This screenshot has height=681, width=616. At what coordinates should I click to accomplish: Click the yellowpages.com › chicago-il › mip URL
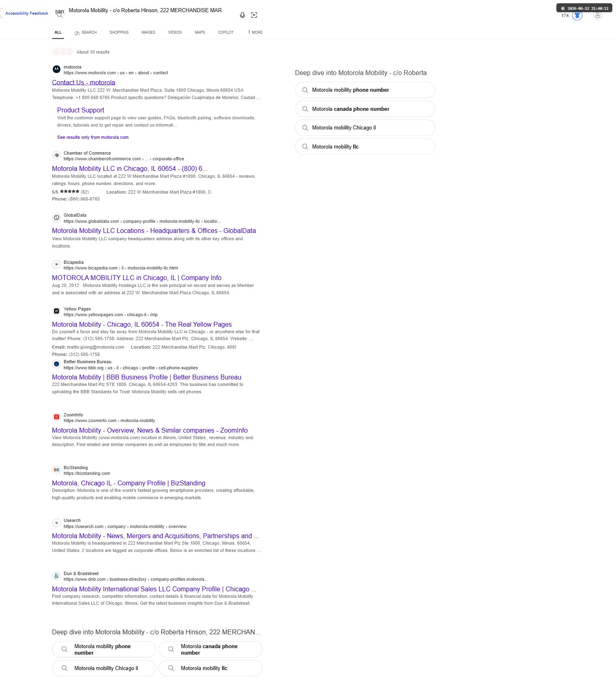tap(110, 315)
